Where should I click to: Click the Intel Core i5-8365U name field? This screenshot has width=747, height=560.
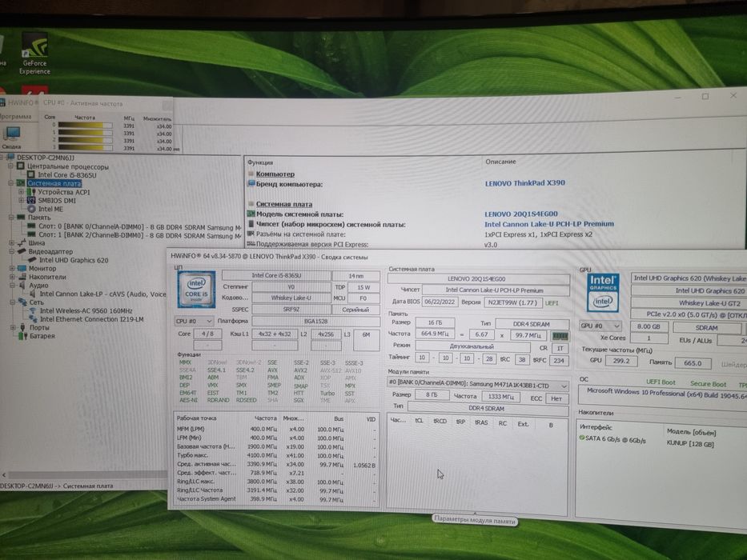point(276,275)
